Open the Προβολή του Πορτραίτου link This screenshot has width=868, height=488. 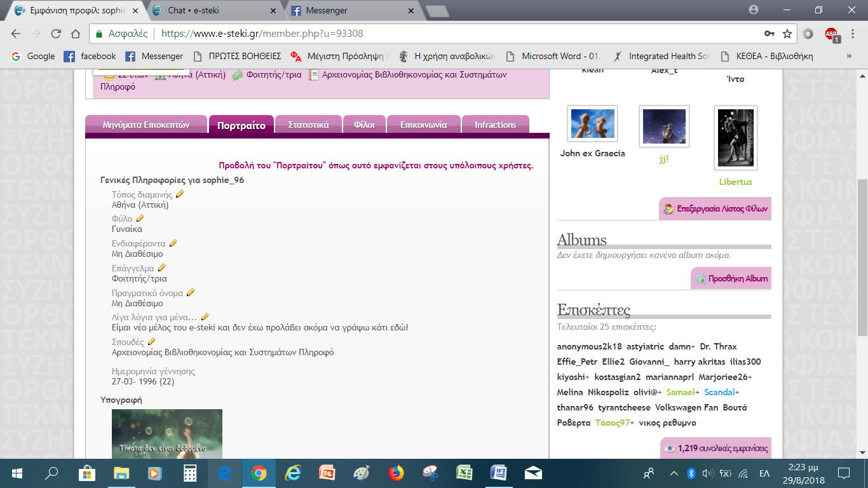click(376, 166)
